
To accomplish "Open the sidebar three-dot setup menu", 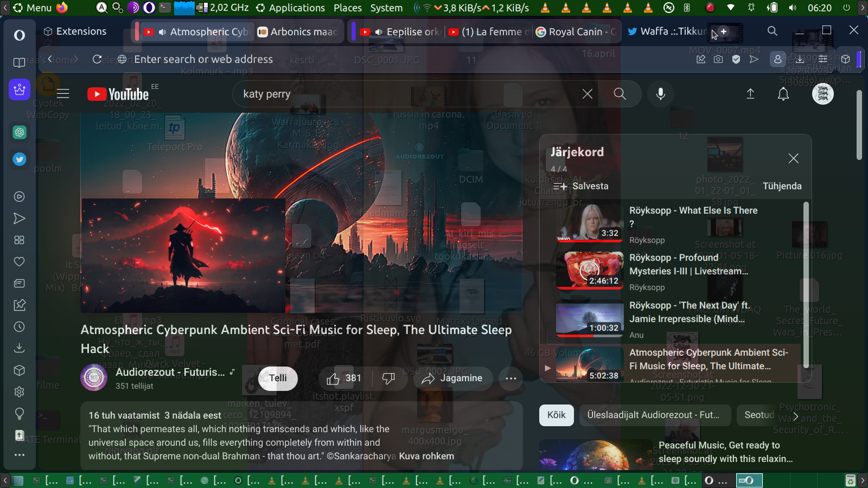I will pyautogui.click(x=20, y=455).
